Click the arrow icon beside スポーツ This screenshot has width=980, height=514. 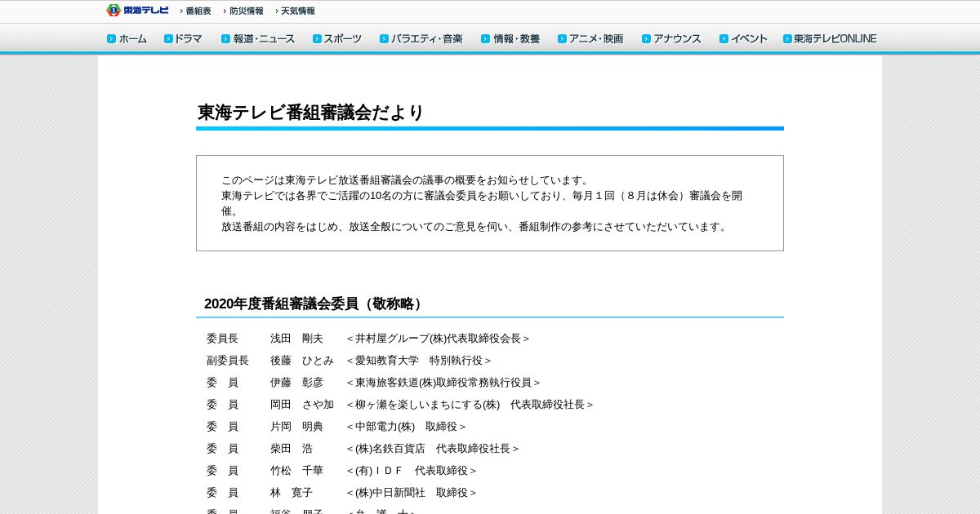click(x=317, y=39)
